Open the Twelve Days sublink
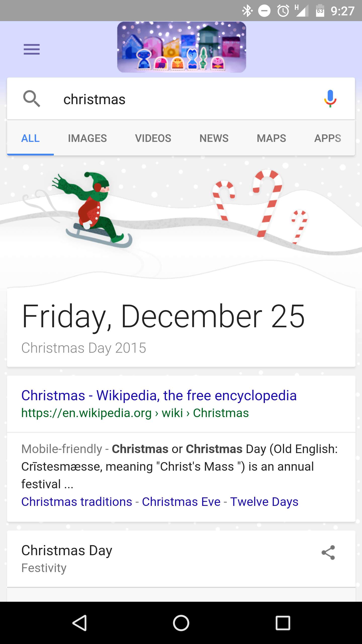Screen dimensions: 362x644 [x=264, y=502]
